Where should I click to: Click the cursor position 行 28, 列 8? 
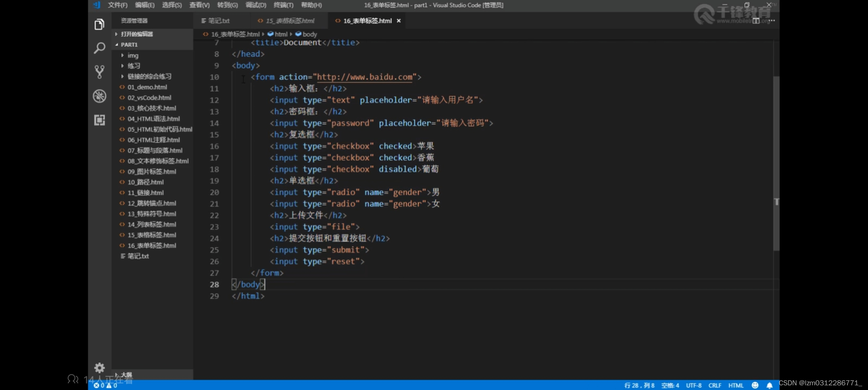pos(639,385)
